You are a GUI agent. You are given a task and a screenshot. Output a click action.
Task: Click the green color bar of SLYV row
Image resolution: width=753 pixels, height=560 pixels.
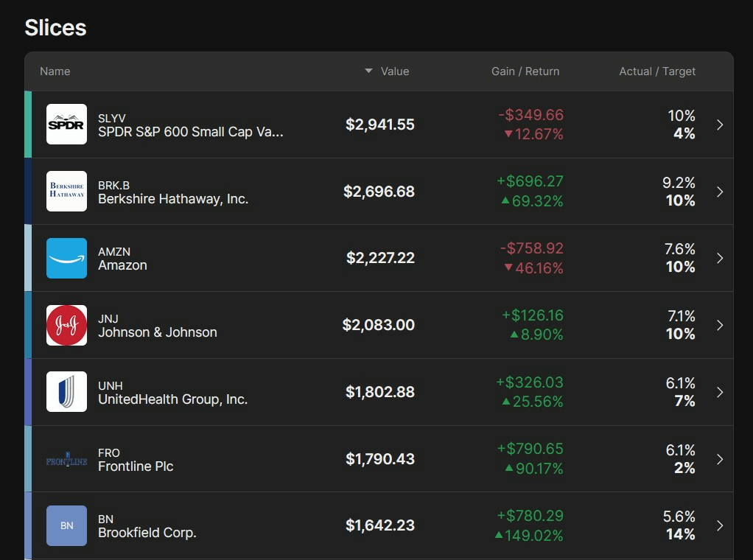28,125
